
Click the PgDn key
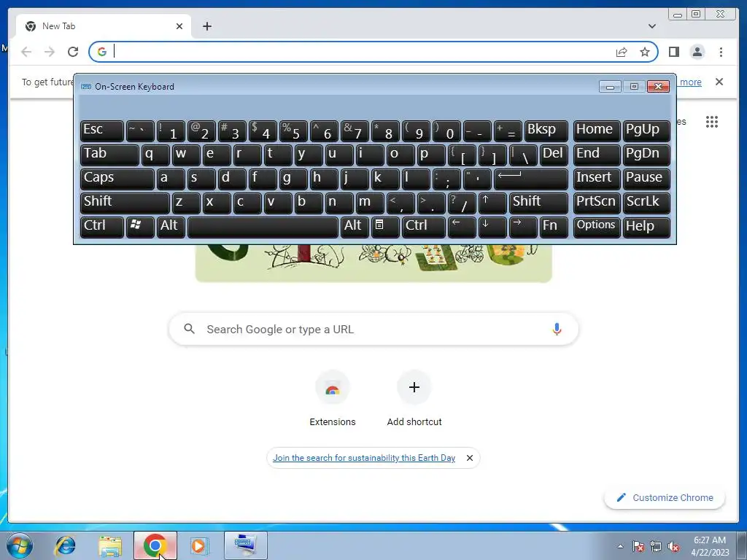click(x=646, y=155)
